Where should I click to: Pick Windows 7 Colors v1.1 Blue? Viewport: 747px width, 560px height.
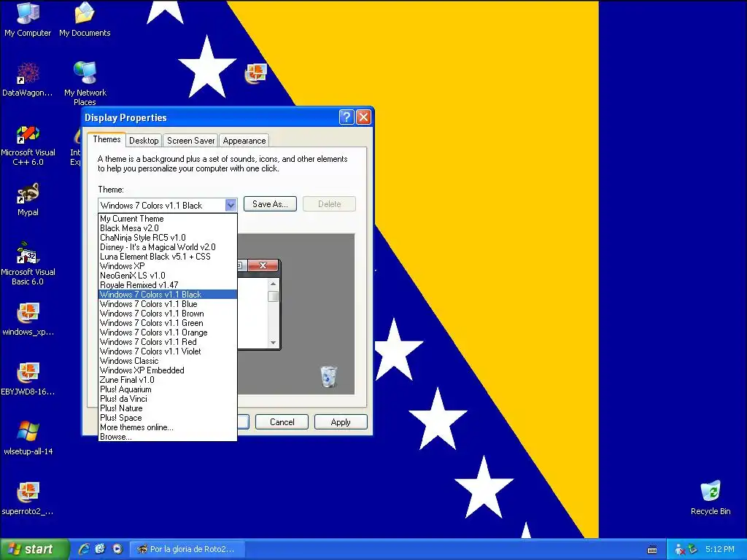click(x=167, y=304)
